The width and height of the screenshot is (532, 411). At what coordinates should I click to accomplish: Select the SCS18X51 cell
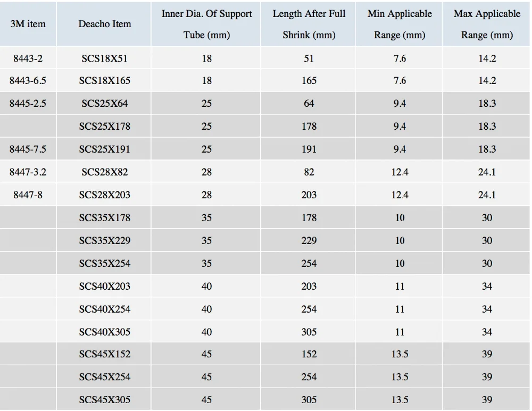coord(104,58)
